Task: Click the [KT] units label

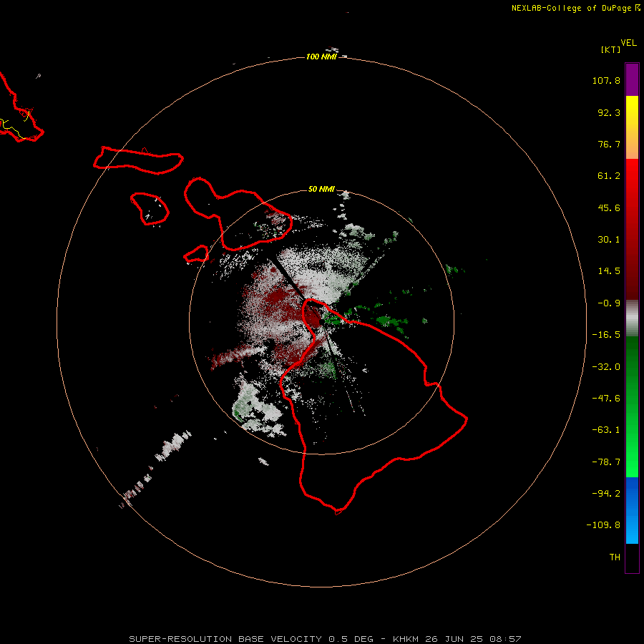Action: point(611,49)
